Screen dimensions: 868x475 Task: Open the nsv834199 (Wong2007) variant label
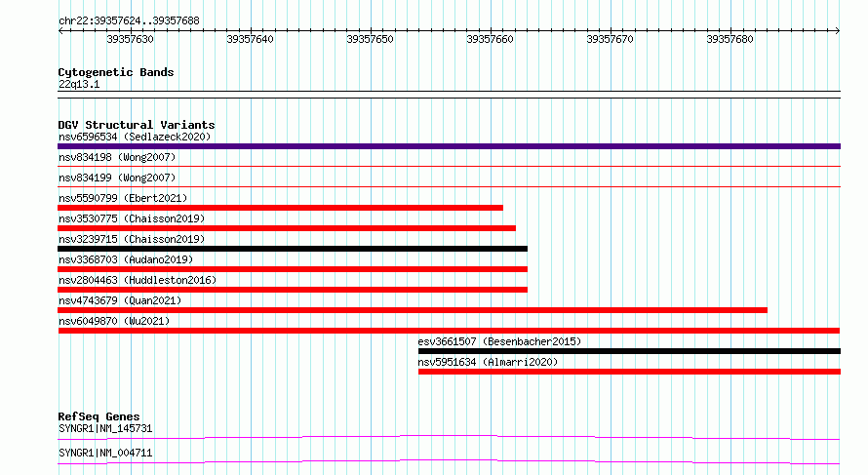point(117,178)
